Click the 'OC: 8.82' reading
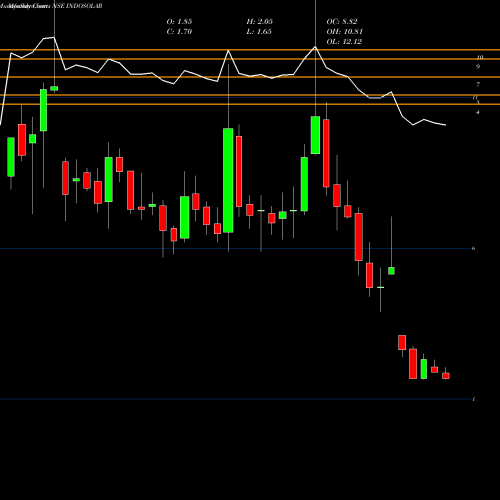Screen dimensions: 500x500 click(x=342, y=22)
